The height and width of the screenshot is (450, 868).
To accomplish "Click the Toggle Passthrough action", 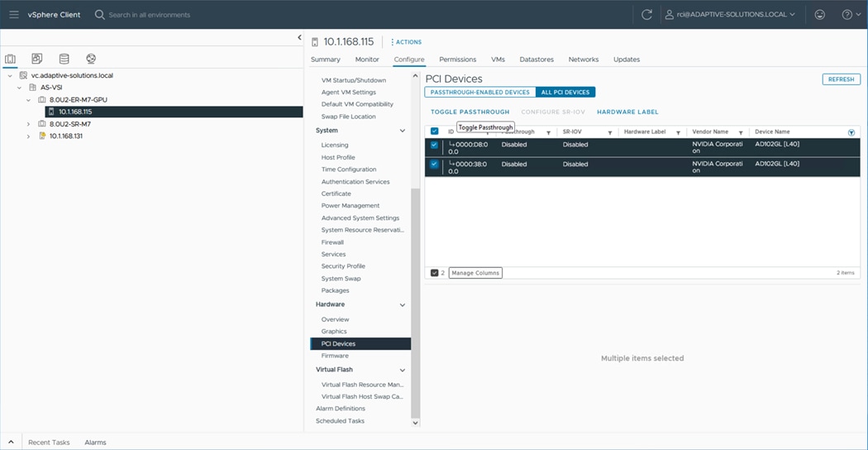I will point(470,112).
